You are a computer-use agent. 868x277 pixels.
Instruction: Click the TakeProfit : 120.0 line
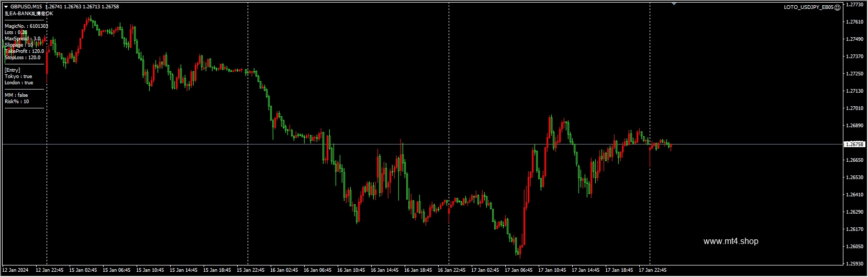click(24, 51)
